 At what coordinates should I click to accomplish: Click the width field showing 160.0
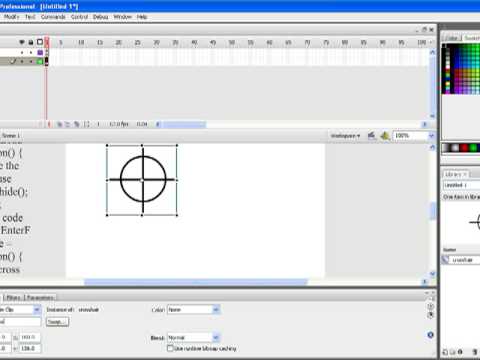[30, 337]
